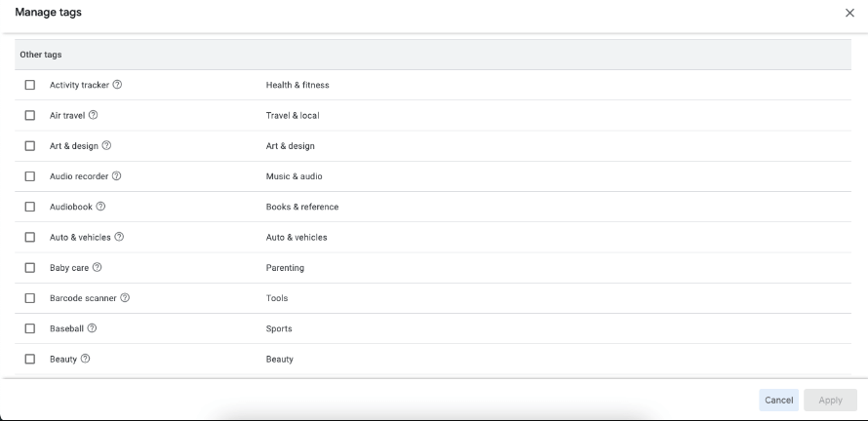Image resolution: width=868 pixels, height=421 pixels.
Task: Click help icon beside Auto & vehicles
Action: click(119, 237)
